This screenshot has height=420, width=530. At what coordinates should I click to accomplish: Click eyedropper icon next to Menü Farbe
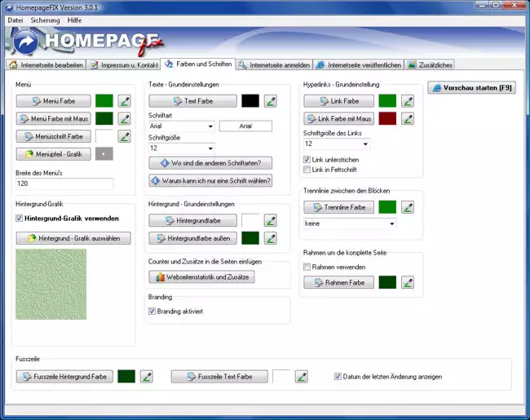[125, 101]
